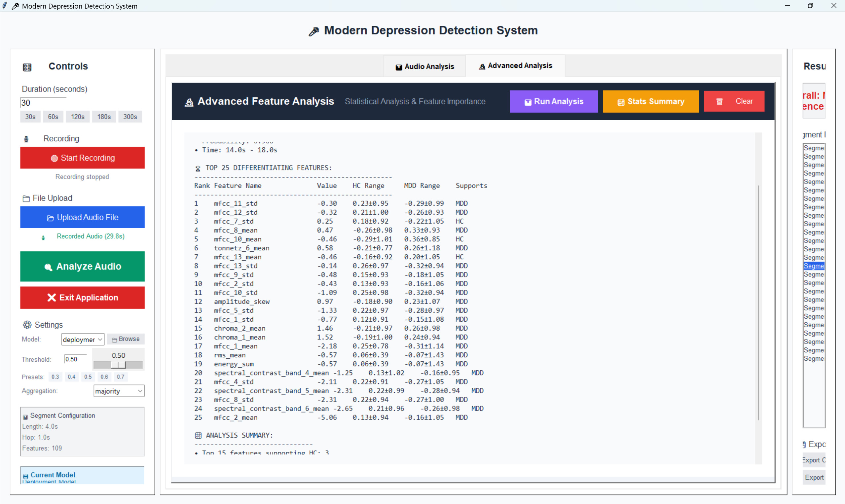Click the Segment Configuration icon
Image resolution: width=845 pixels, height=504 pixels.
click(x=25, y=417)
